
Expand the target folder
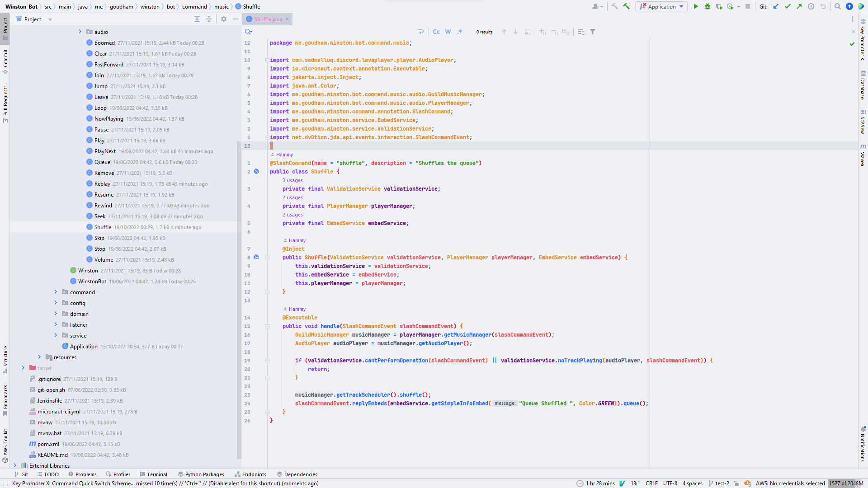(23, 368)
